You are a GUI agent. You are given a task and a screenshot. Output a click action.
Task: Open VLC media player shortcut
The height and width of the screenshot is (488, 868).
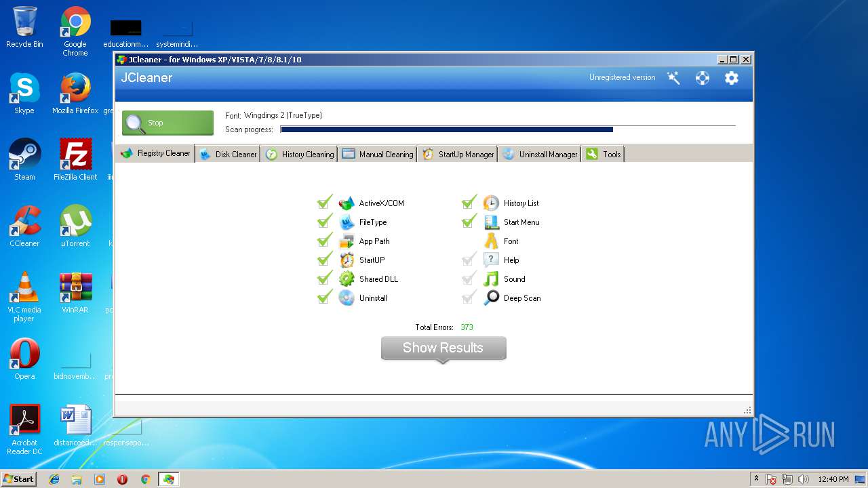[x=24, y=297]
